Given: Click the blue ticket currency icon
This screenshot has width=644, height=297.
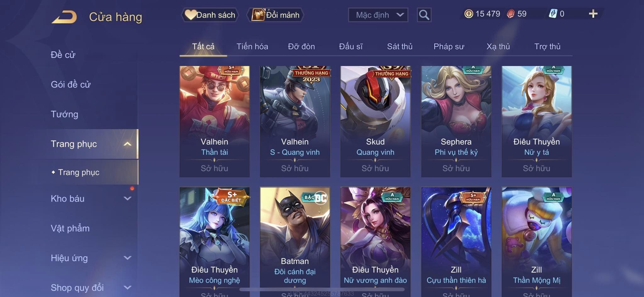Looking at the screenshot, I should (553, 14).
